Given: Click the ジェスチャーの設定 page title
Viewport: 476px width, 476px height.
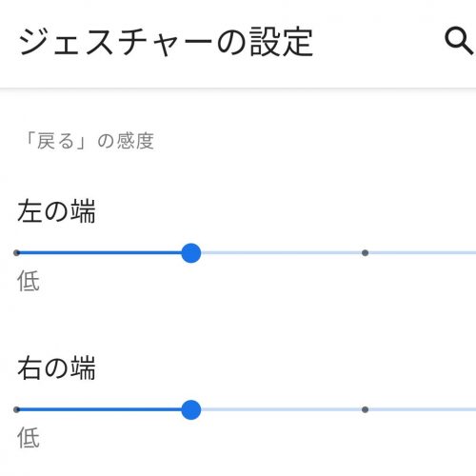Looking at the screenshot, I should pos(166,42).
